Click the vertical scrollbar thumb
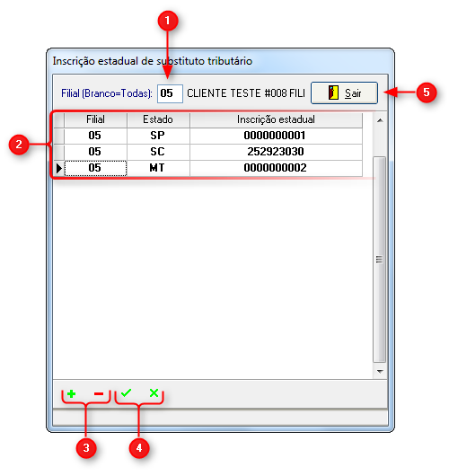This screenshot has width=449, height=476. [380, 260]
